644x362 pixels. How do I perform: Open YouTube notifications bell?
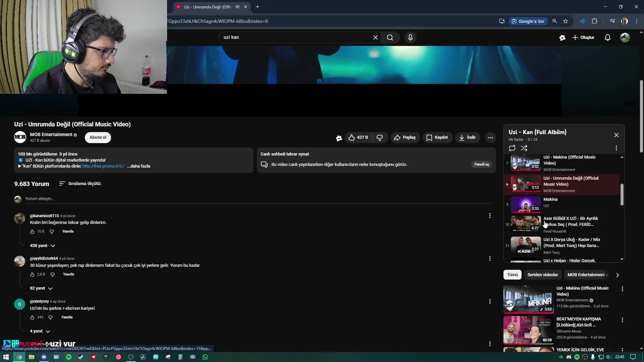tap(607, 37)
